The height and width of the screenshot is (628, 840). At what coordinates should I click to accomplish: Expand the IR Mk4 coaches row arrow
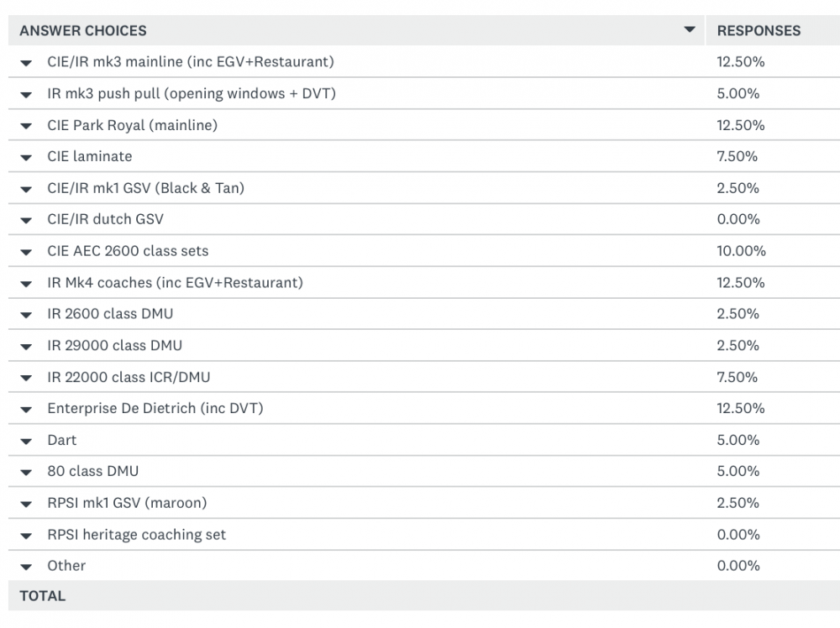27,283
